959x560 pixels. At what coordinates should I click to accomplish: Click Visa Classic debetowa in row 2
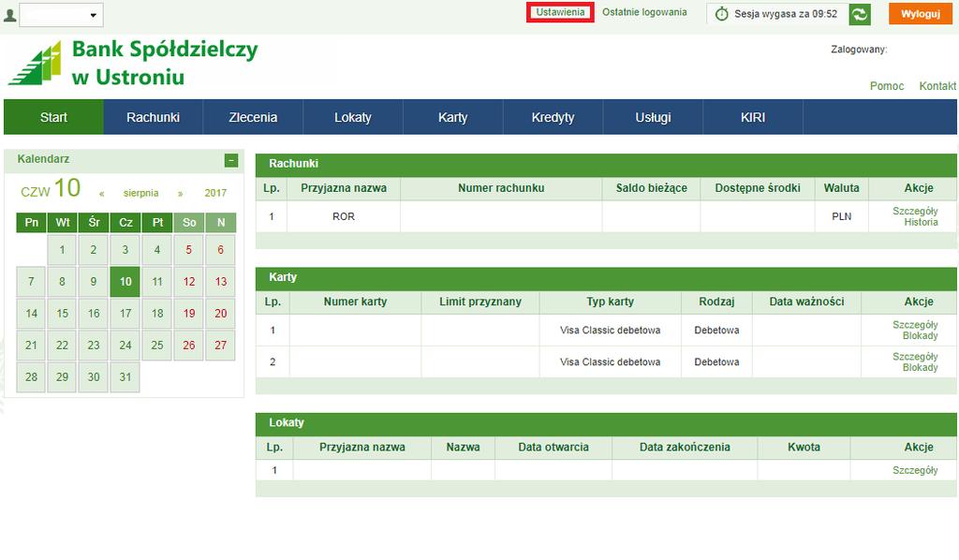[x=610, y=361]
